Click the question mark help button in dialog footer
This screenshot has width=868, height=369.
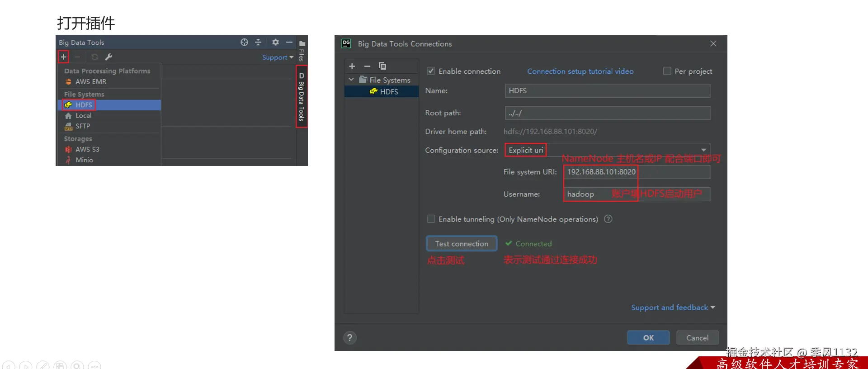click(x=350, y=338)
